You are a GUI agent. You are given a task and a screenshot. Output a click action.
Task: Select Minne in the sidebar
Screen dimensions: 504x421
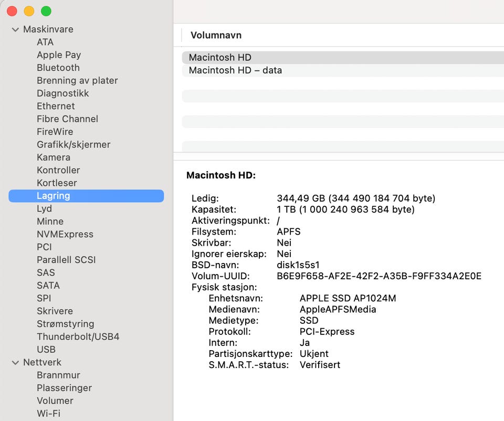pos(50,222)
